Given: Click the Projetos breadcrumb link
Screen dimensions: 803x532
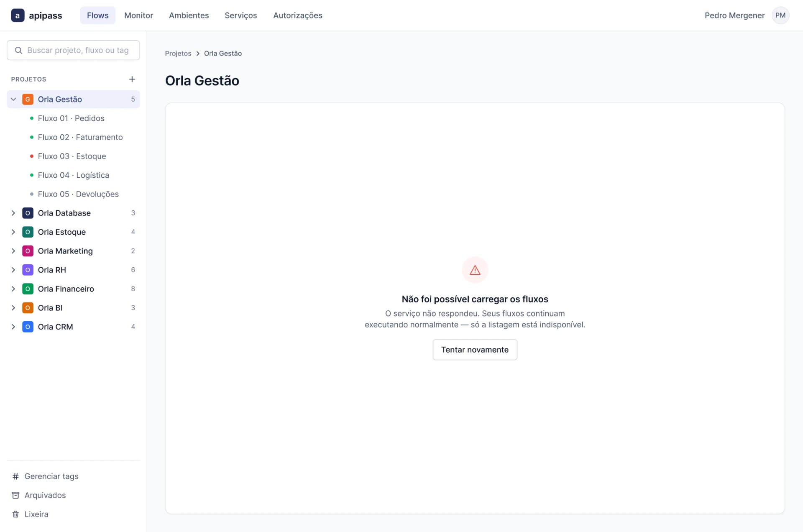Looking at the screenshot, I should pos(178,54).
